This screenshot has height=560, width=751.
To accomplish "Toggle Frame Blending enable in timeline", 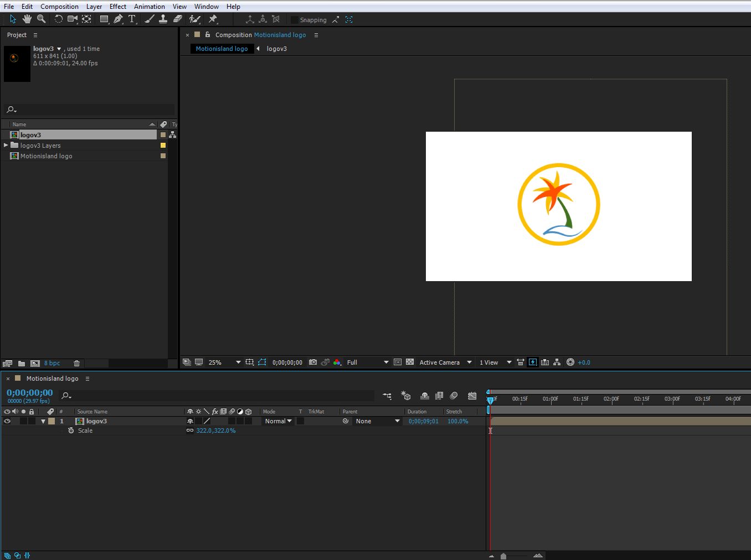I will point(439,396).
